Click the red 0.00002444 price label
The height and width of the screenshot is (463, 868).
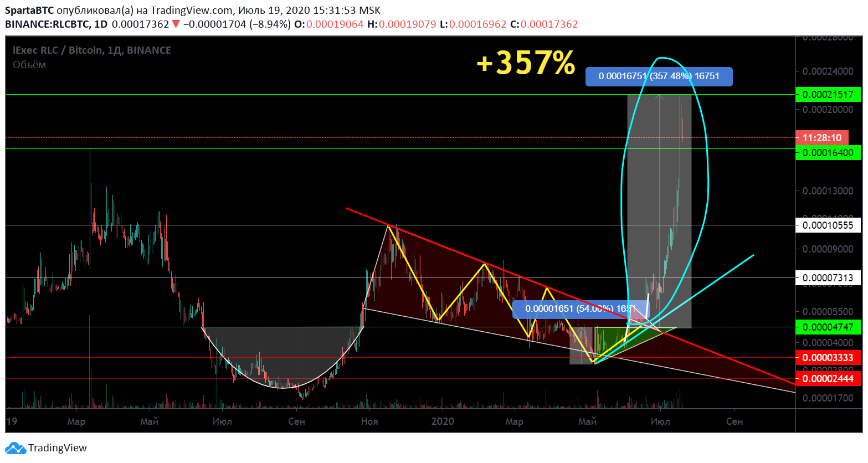[828, 379]
